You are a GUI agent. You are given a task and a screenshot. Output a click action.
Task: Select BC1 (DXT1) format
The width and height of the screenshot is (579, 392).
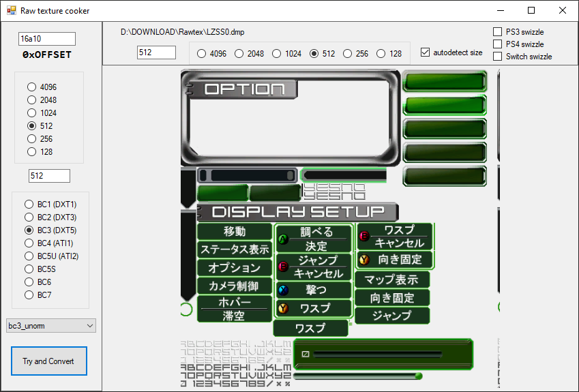29,205
